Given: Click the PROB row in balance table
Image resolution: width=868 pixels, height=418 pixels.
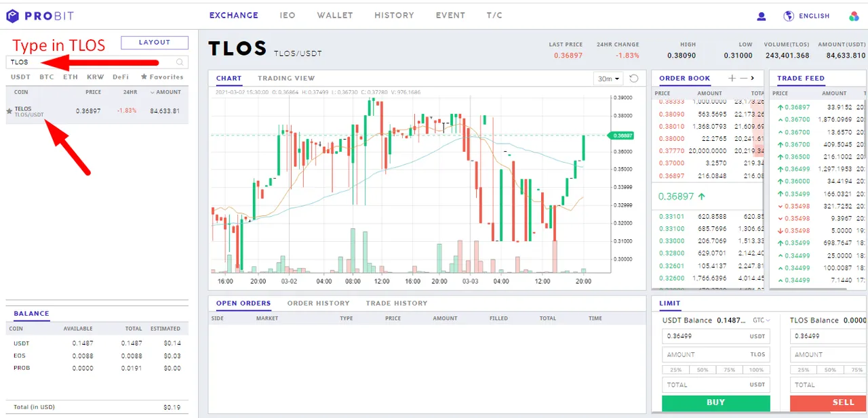Looking at the screenshot, I should tap(97, 368).
